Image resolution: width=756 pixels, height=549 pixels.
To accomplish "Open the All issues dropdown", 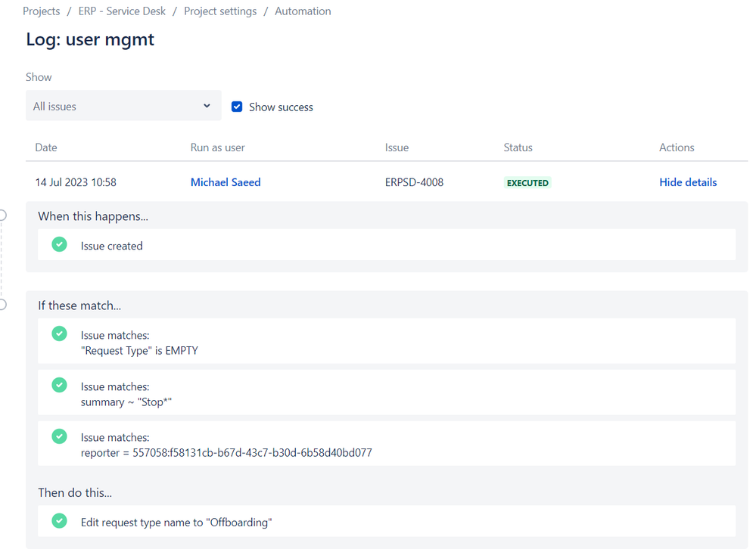I will (123, 105).
